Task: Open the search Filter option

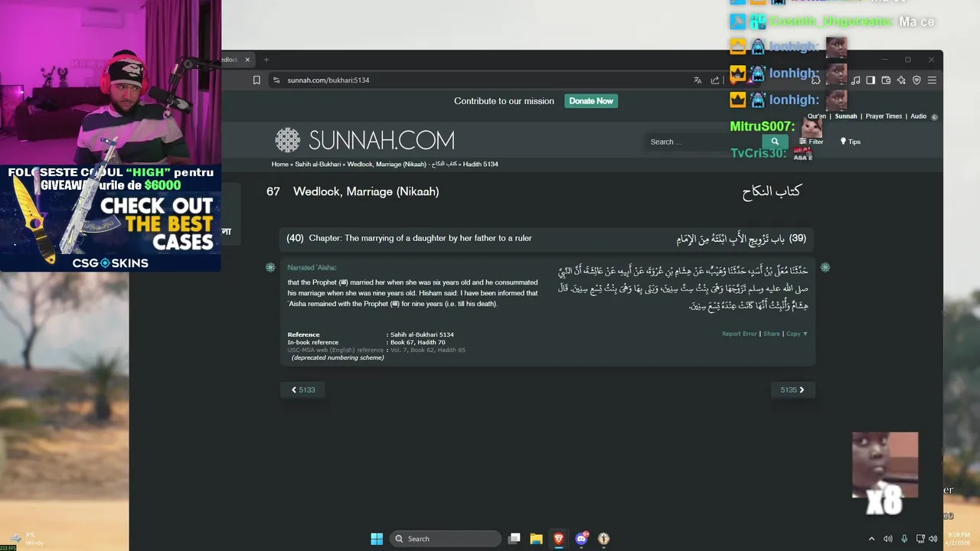Action: coord(811,142)
